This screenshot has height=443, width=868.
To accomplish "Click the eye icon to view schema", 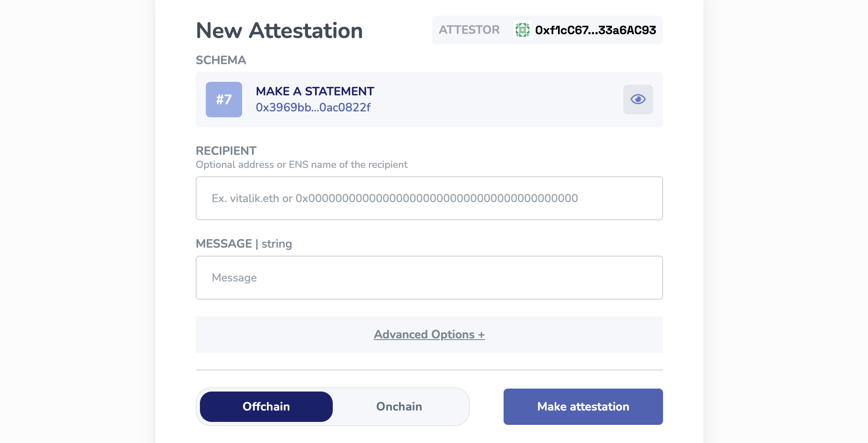I will point(638,99).
